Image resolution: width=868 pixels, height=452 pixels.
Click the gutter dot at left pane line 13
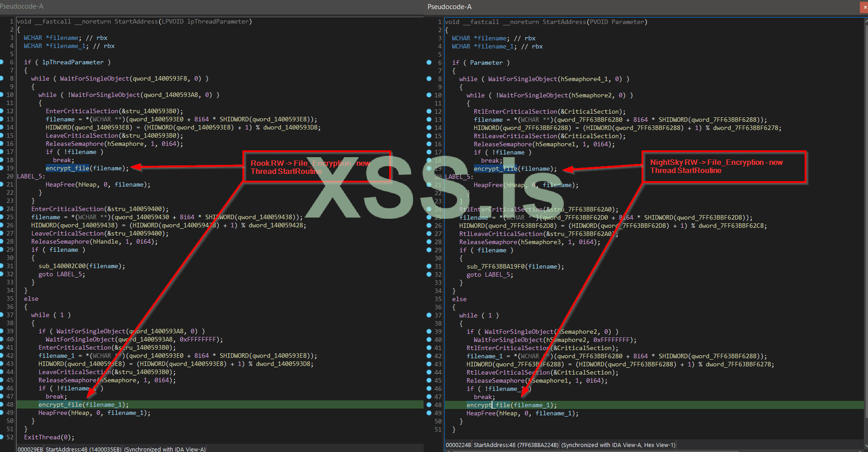point(1,119)
